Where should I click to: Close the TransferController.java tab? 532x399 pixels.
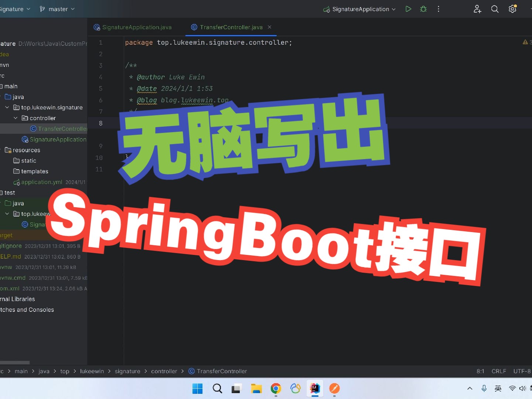[269, 27]
